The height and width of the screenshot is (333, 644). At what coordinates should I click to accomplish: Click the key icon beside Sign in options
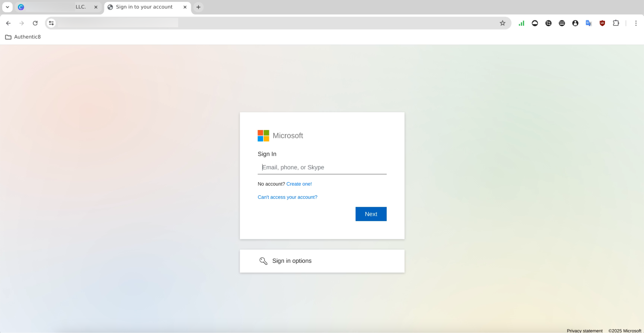(x=263, y=261)
